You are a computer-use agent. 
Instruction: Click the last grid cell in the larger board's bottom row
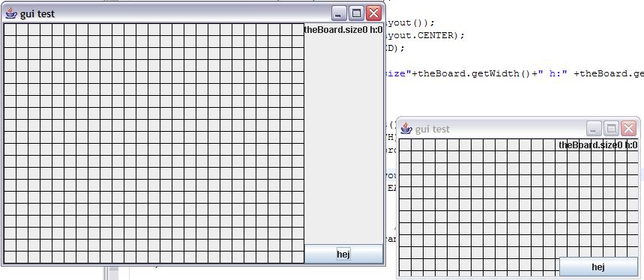[298, 257]
